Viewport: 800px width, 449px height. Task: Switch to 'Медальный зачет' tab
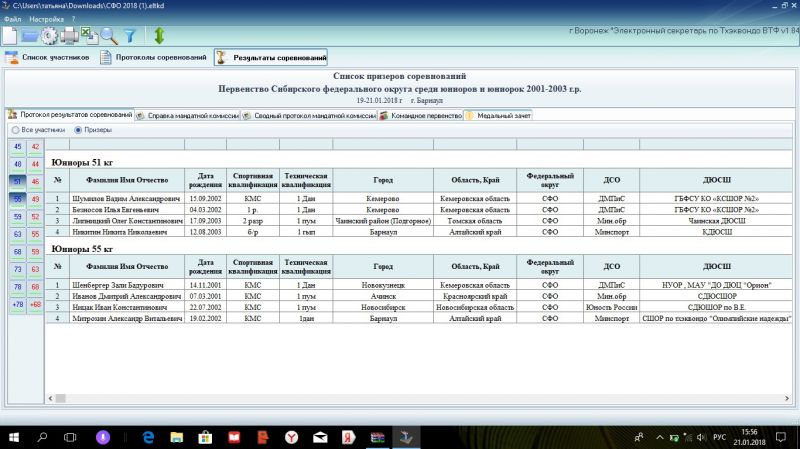pyautogui.click(x=498, y=115)
